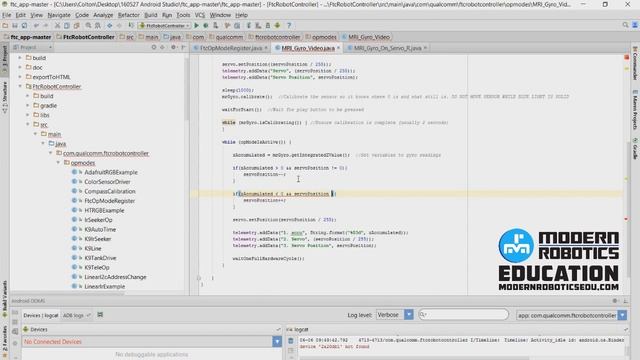Open the Structure side tool window
640x360 pixels.
[4, 97]
